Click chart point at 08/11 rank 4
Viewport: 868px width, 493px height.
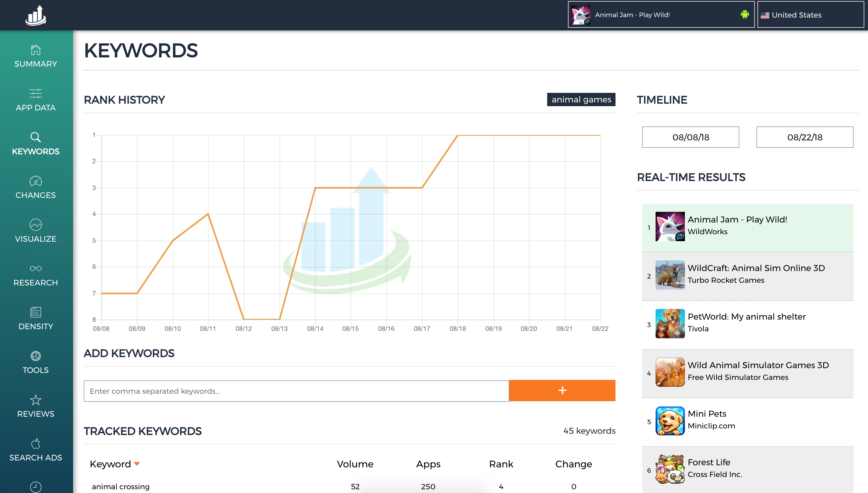[208, 214]
